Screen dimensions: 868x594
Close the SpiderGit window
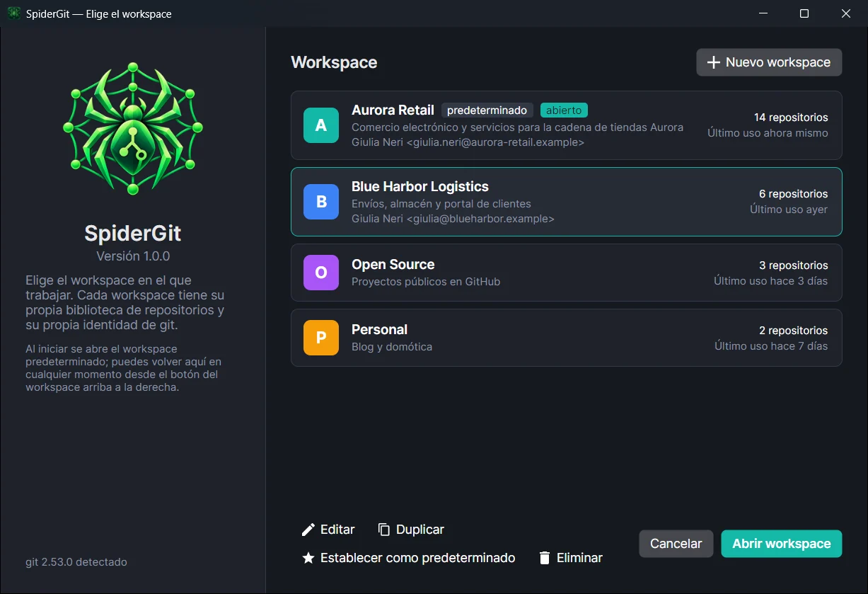846,13
